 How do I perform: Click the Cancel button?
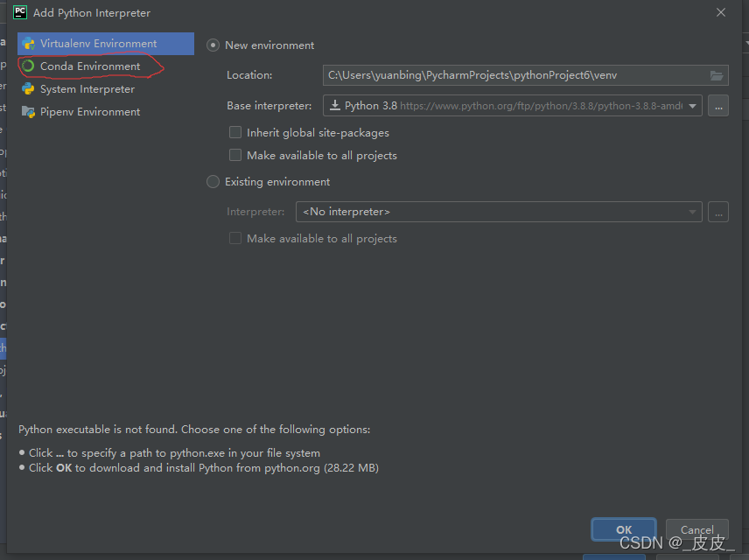click(x=696, y=529)
